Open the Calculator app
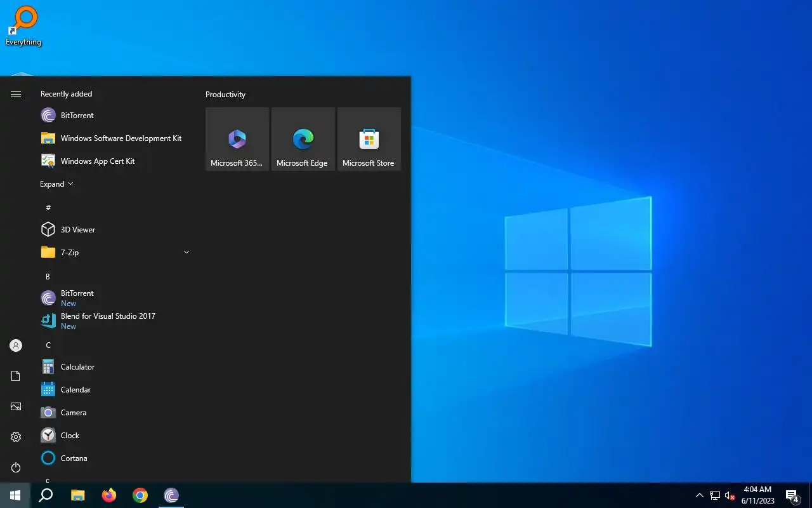 [115, 367]
